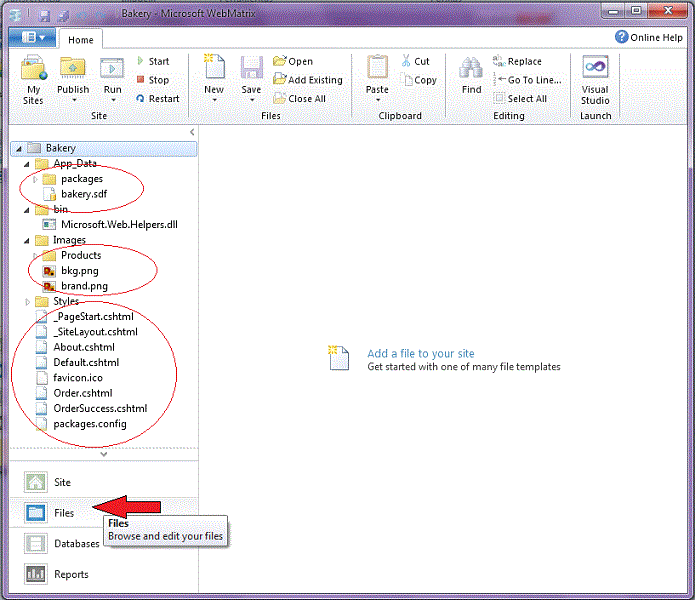Viewport: 695px width, 600px height.
Task: Click Copy in the Clipboard group
Action: [x=419, y=80]
